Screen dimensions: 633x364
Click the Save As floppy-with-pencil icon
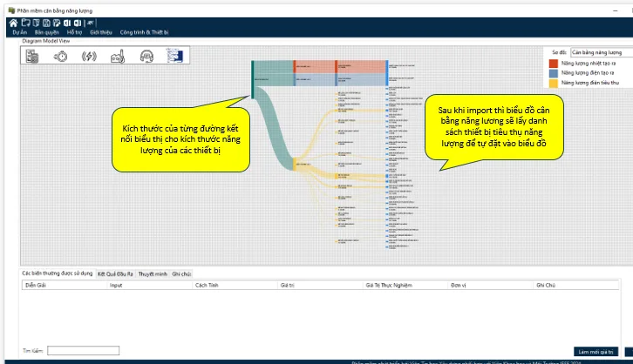(57, 23)
